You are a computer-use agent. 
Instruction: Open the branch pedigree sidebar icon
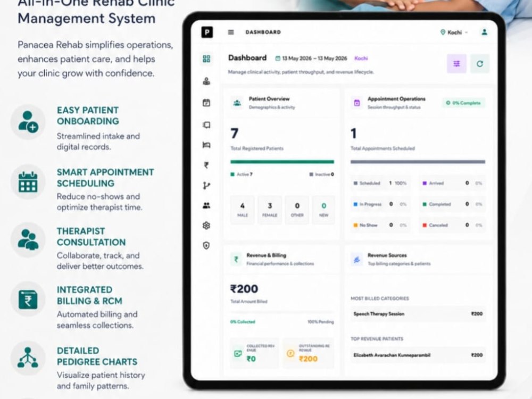click(x=206, y=186)
